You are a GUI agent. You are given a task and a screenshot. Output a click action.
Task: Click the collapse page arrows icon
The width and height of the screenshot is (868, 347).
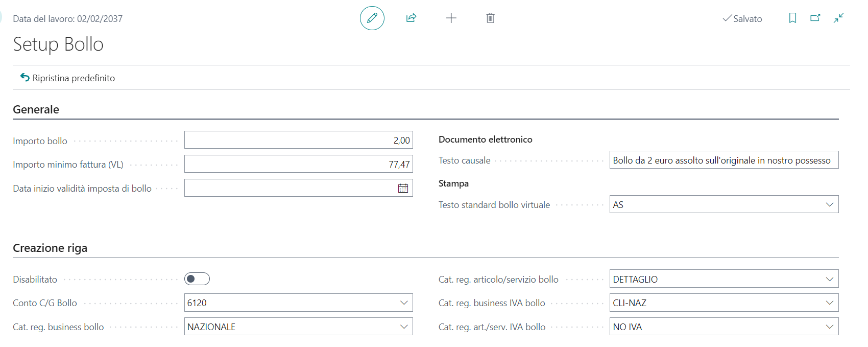pos(838,18)
